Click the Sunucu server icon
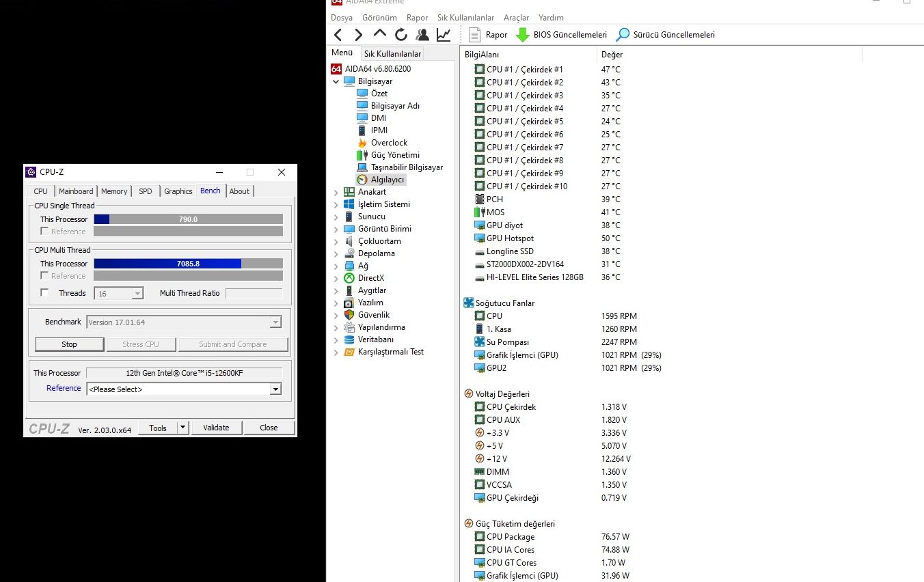 (x=349, y=217)
